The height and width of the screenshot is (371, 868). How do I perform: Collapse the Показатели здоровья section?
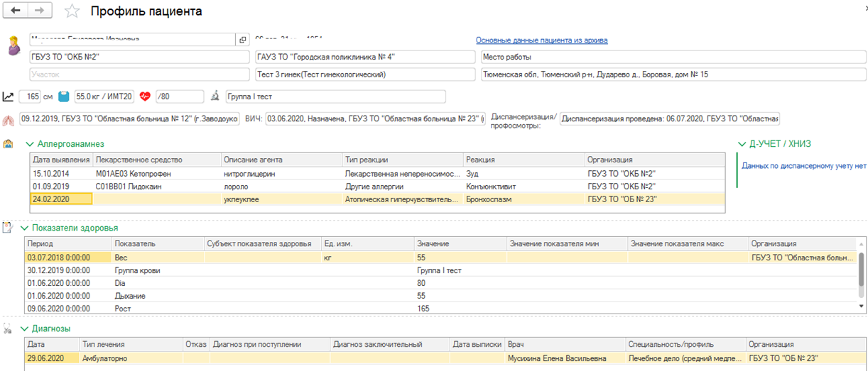(x=26, y=228)
